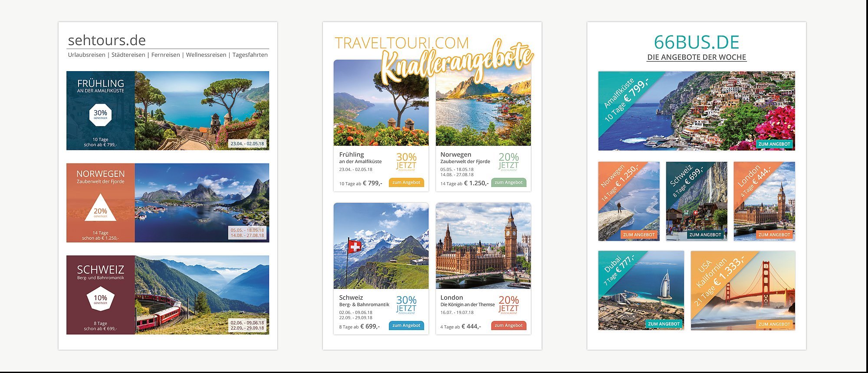Click the 20% günstiger triangle badge
This screenshot has height=373, width=868.
pos(100,208)
